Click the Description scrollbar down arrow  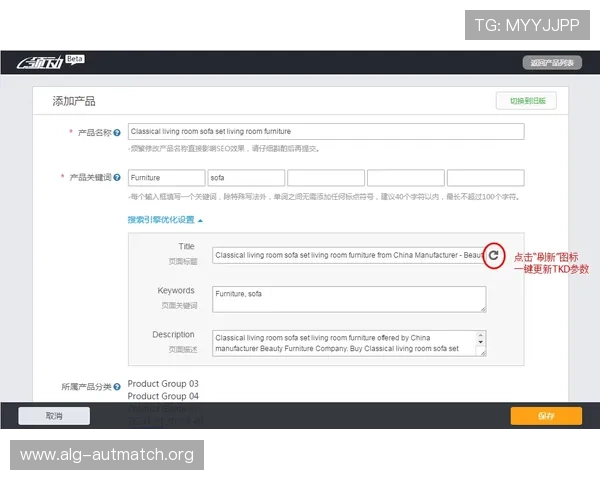tap(481, 342)
